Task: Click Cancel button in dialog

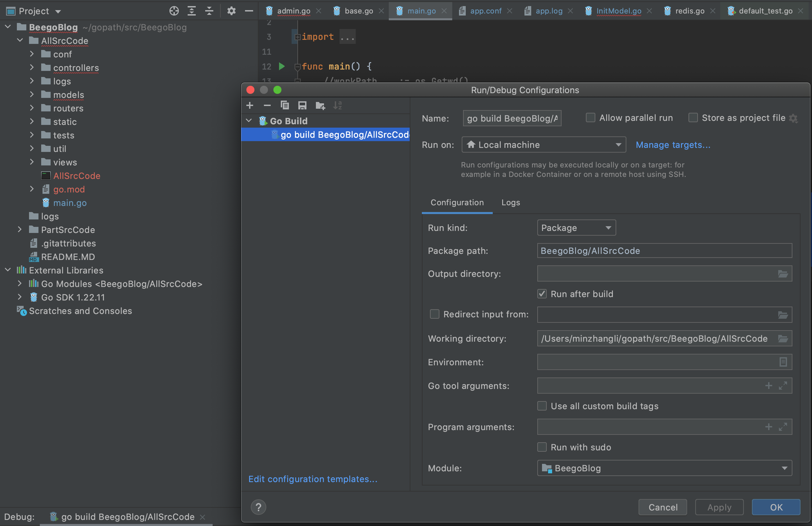Action: coord(662,507)
